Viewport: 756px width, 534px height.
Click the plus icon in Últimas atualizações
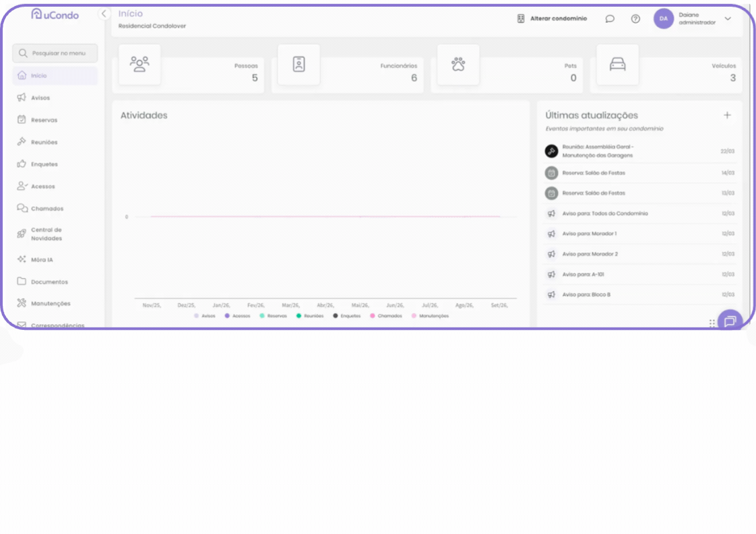point(727,115)
